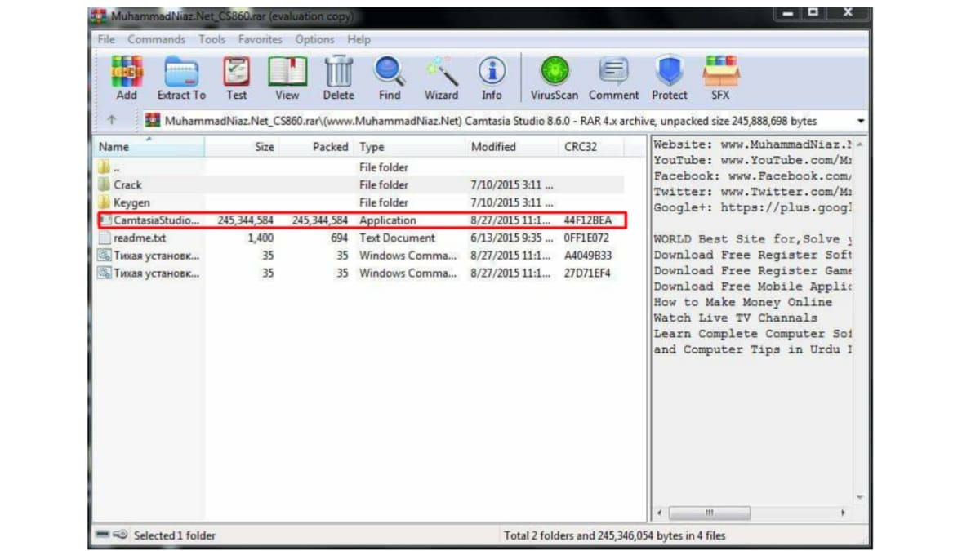Click the CamtasiaStudio application file icon

click(105, 220)
